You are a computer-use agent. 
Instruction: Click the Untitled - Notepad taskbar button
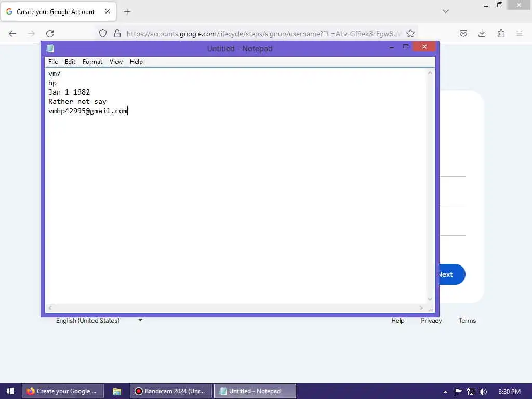click(x=255, y=391)
